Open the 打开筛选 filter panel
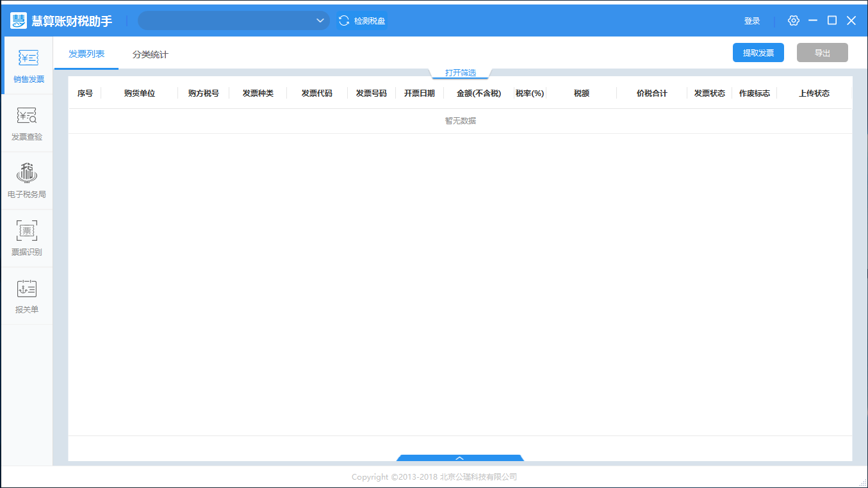 click(x=459, y=72)
